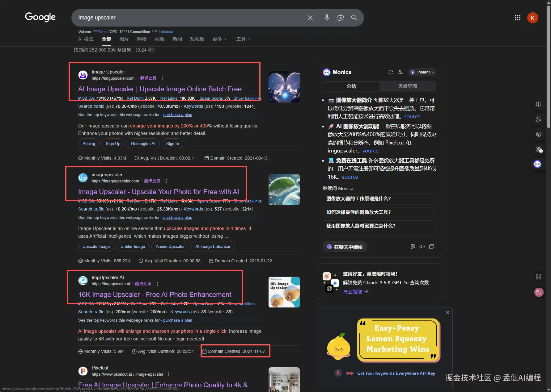Open 16K Image Upscaler result link
Image resolution: width=551 pixels, height=392 pixels.
click(x=155, y=295)
